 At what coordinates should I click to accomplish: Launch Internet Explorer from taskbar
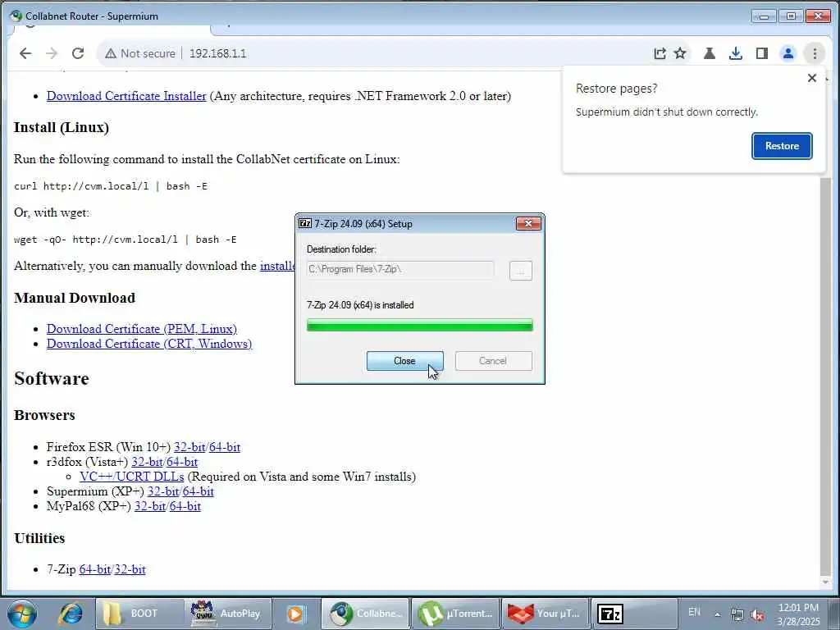click(71, 614)
